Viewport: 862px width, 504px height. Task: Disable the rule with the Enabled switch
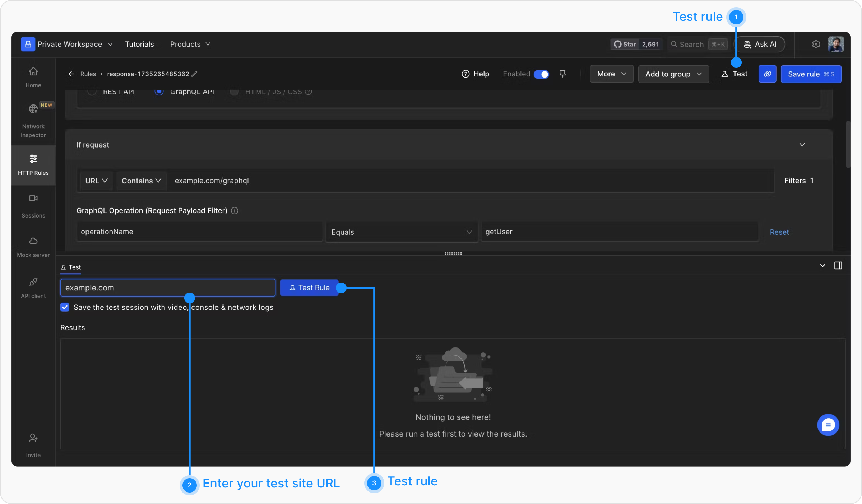[x=541, y=74]
